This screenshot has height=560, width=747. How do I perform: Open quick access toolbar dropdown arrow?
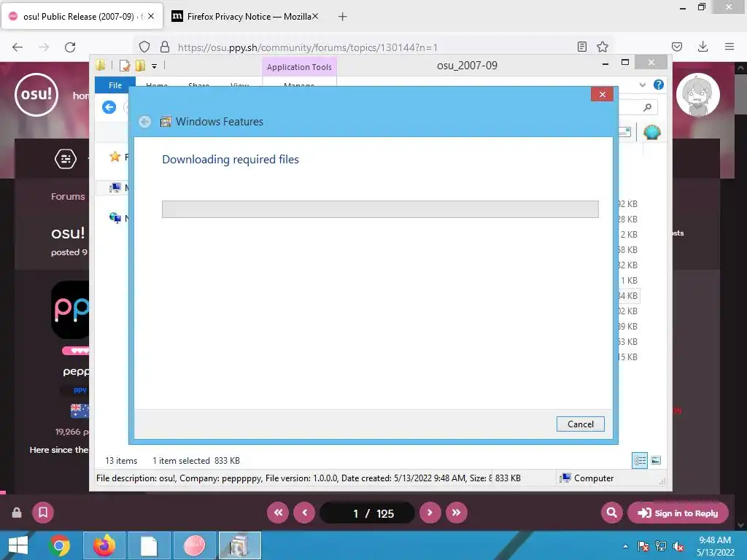(x=155, y=66)
